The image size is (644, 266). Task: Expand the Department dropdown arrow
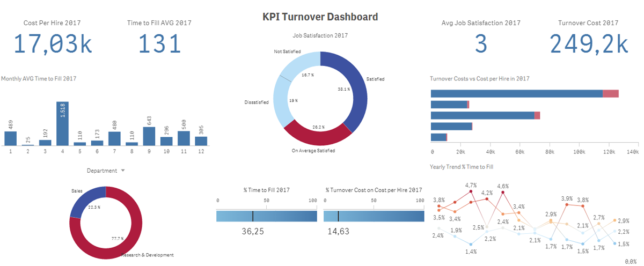pyautogui.click(x=123, y=171)
